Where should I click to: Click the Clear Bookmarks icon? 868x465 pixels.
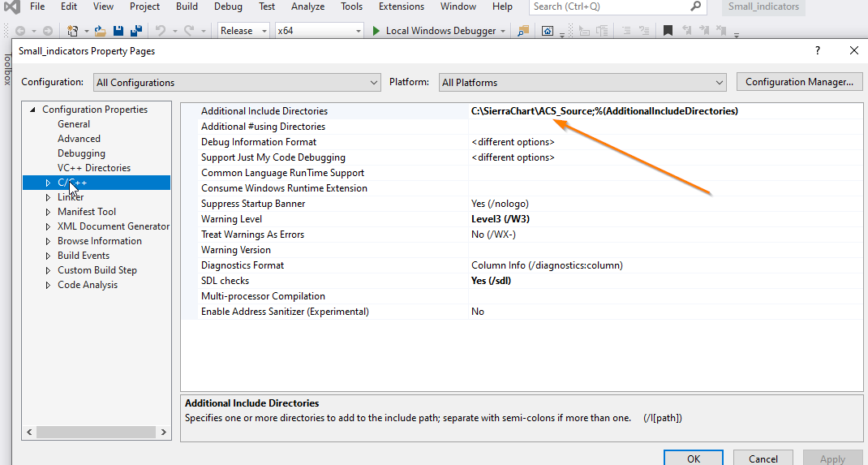721,31
